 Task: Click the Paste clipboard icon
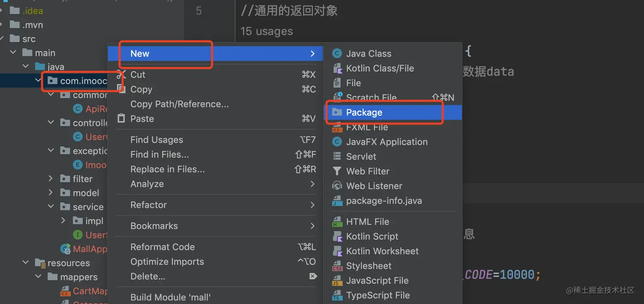point(121,119)
